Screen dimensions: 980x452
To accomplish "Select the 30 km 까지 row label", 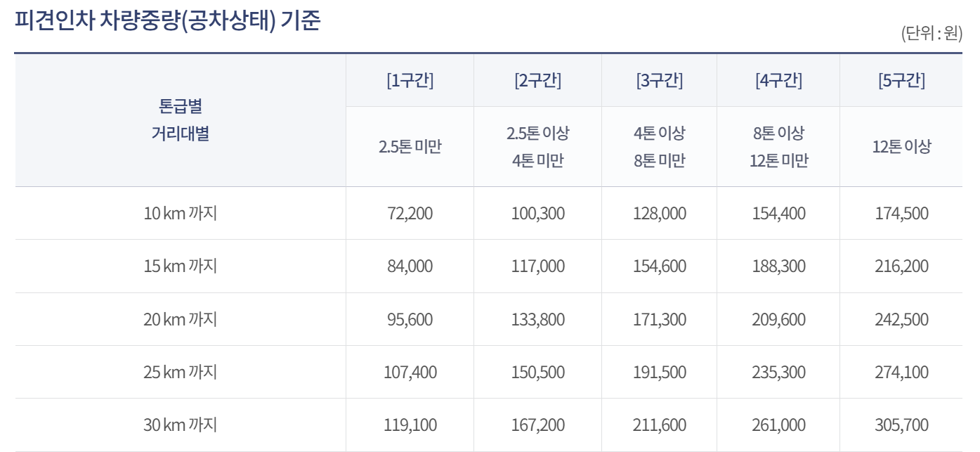I will point(181,425).
